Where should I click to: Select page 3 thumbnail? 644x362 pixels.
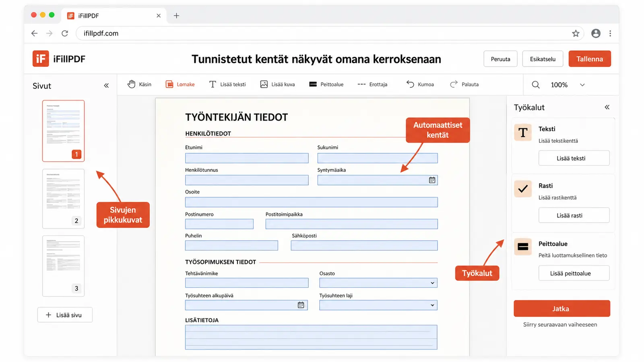[x=64, y=266]
